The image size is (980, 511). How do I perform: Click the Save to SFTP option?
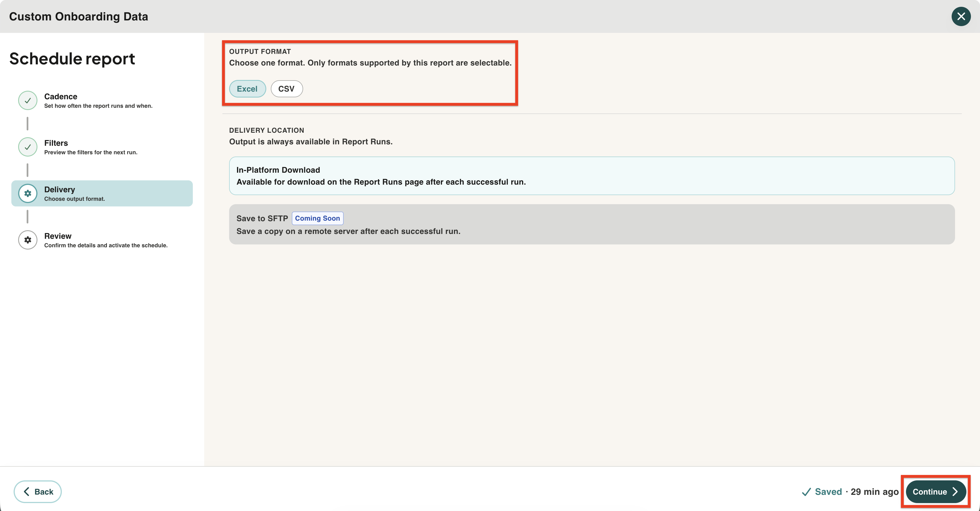592,224
